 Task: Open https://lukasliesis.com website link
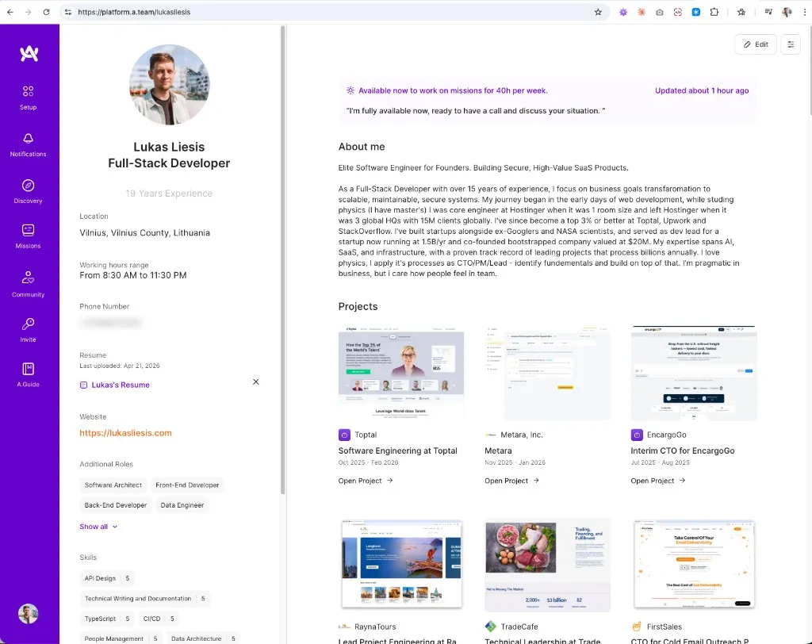coord(125,433)
